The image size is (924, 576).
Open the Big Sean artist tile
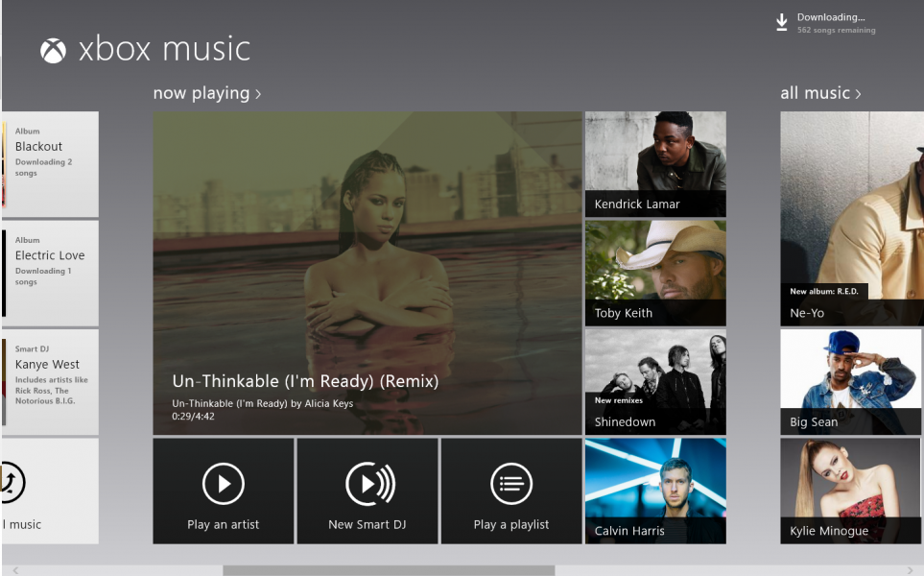pos(850,382)
